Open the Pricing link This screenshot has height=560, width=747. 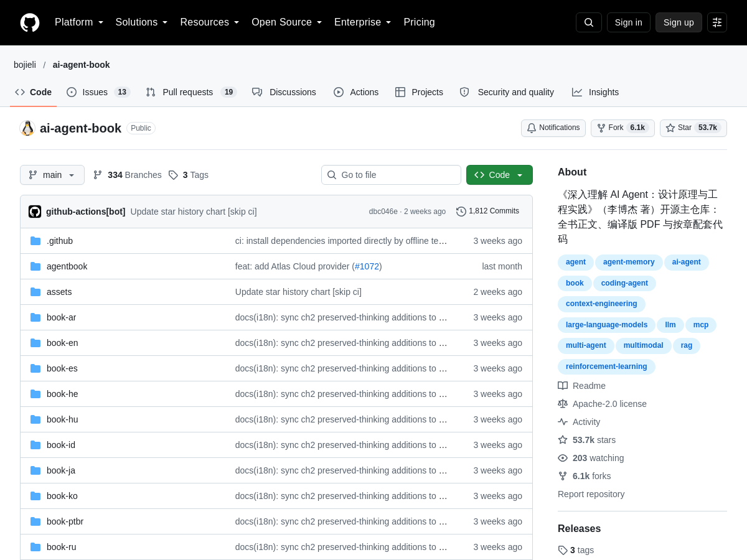click(420, 22)
